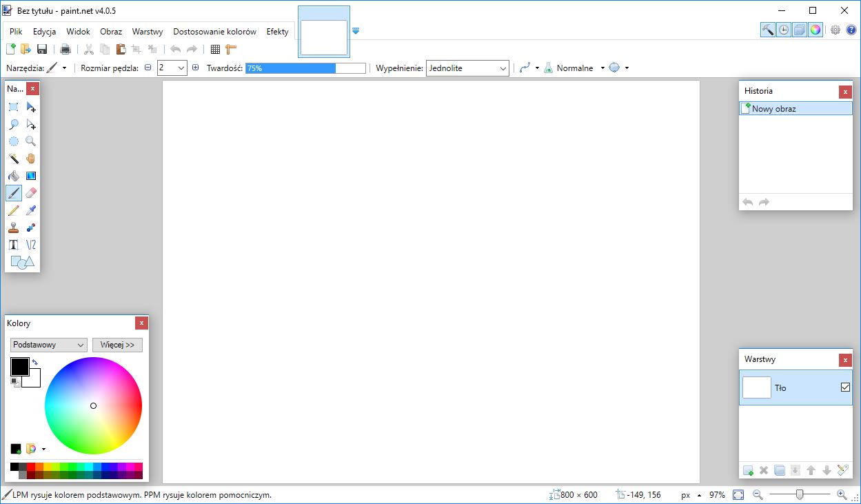
Task: Open the help question mark icon
Action: pos(851,30)
